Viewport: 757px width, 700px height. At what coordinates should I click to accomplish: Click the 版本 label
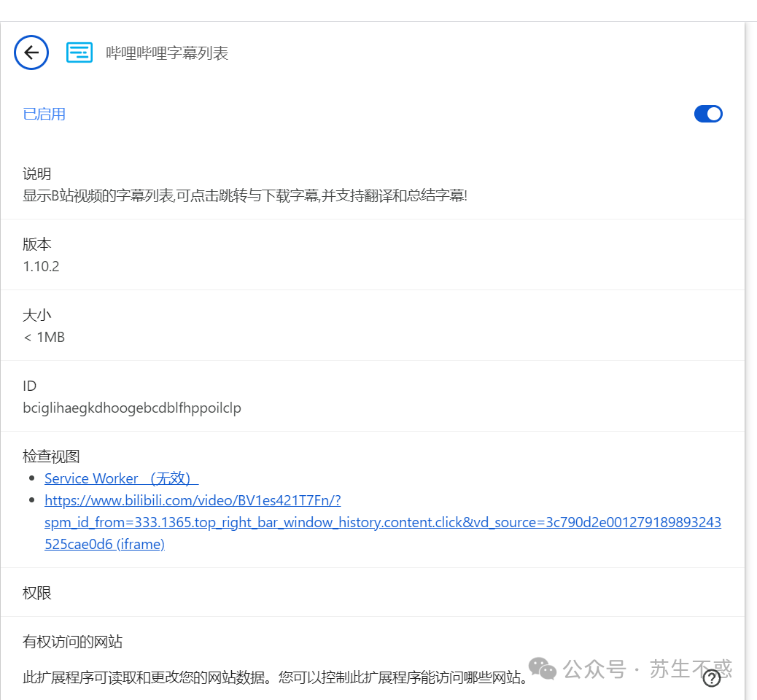click(x=36, y=244)
